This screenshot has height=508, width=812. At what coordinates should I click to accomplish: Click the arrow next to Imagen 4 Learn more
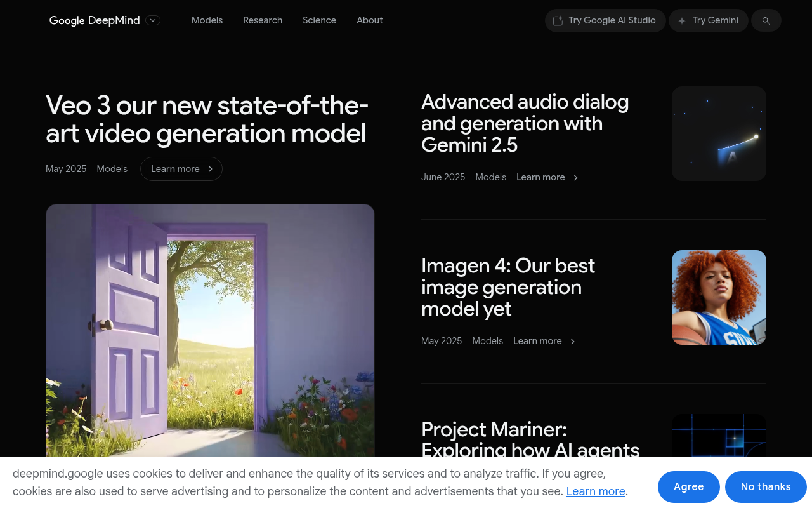(x=572, y=341)
